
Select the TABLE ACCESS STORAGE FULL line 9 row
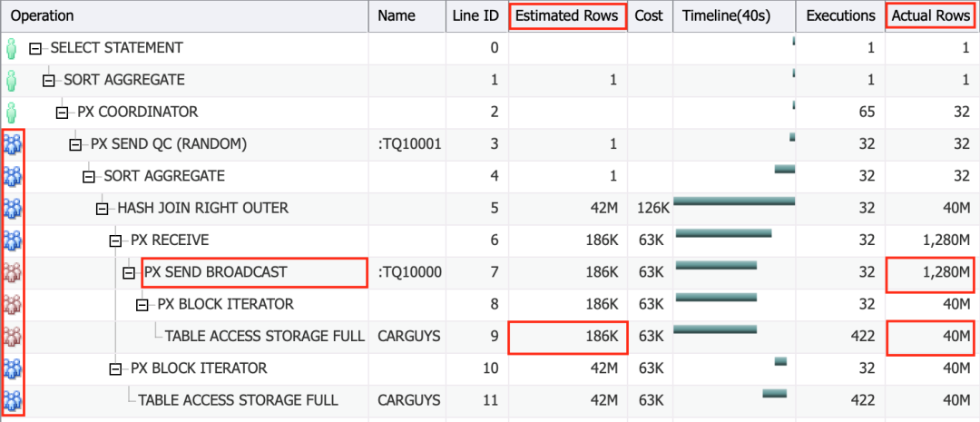[x=264, y=337]
